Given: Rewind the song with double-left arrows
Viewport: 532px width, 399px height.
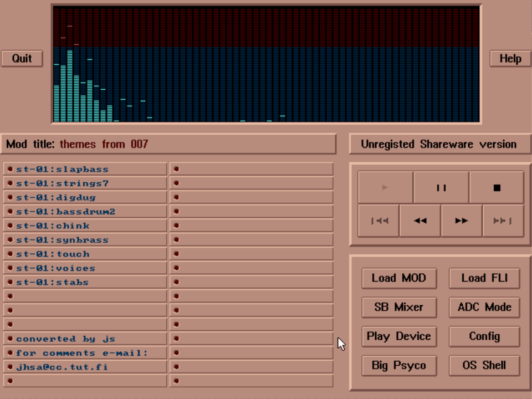Looking at the screenshot, I should pos(420,221).
